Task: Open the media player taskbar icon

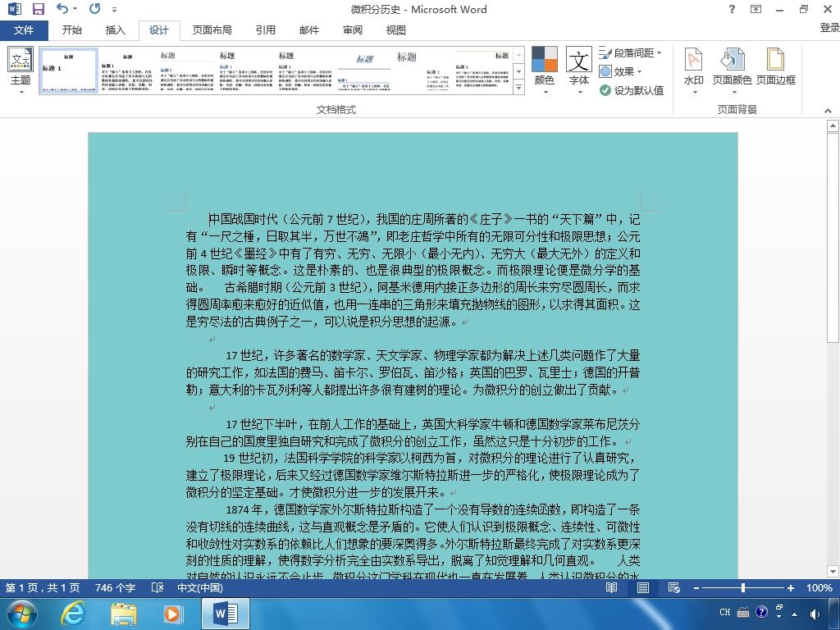Action: (x=172, y=614)
